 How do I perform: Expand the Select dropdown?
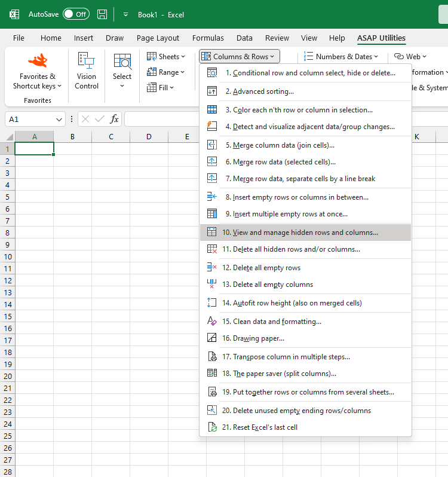122,71
